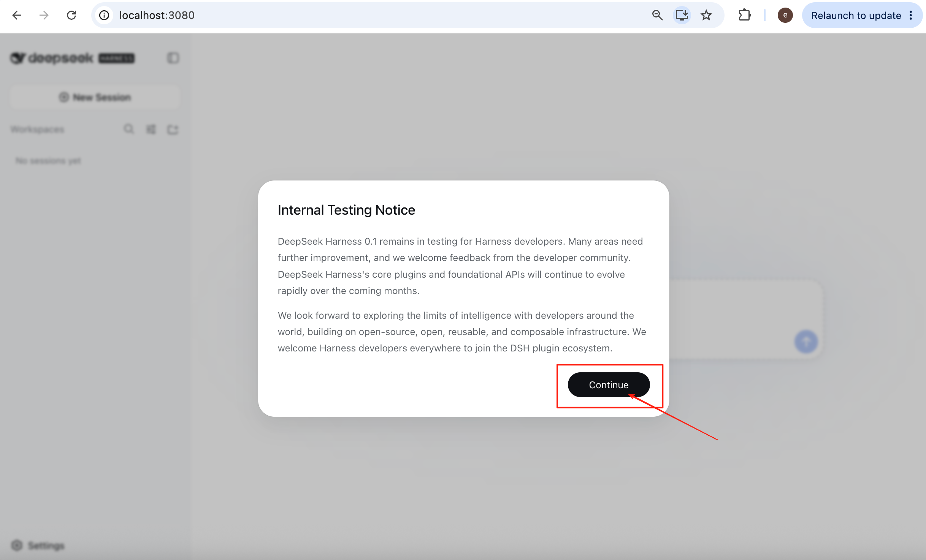
Task: Open Settings at the sidebar bottom
Action: click(x=38, y=546)
